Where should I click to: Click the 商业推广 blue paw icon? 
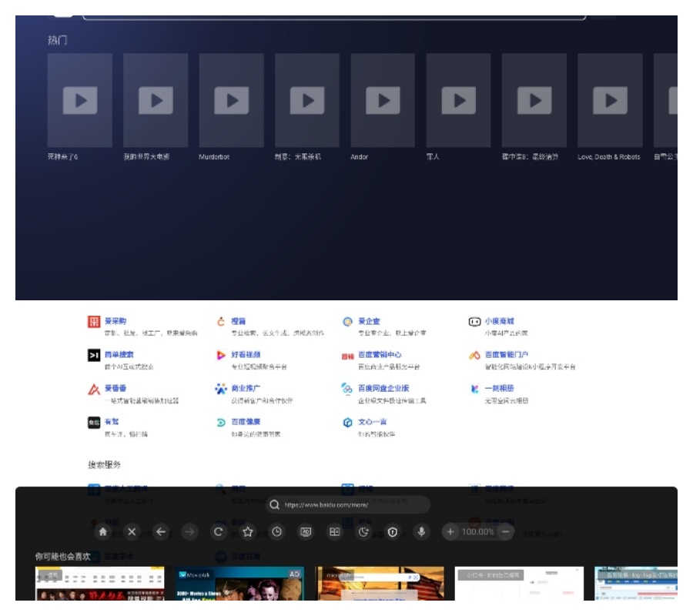click(x=220, y=389)
